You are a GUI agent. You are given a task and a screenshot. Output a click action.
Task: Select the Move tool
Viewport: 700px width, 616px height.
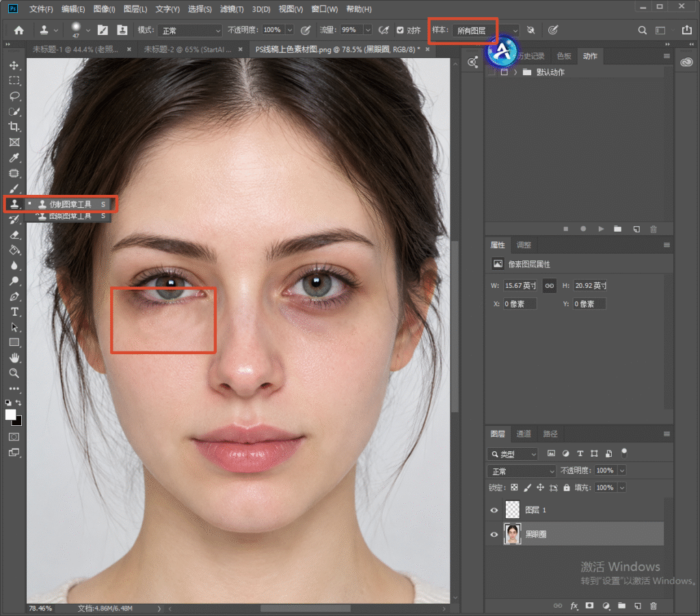point(14,65)
